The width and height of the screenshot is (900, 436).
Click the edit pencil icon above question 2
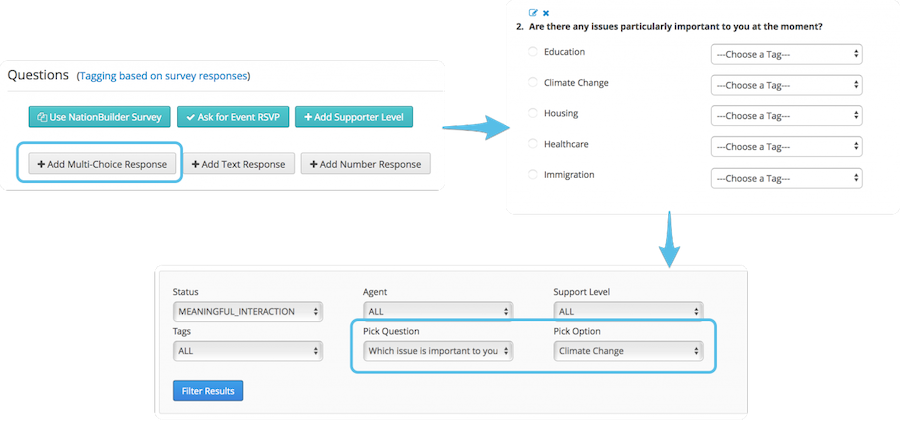(533, 13)
